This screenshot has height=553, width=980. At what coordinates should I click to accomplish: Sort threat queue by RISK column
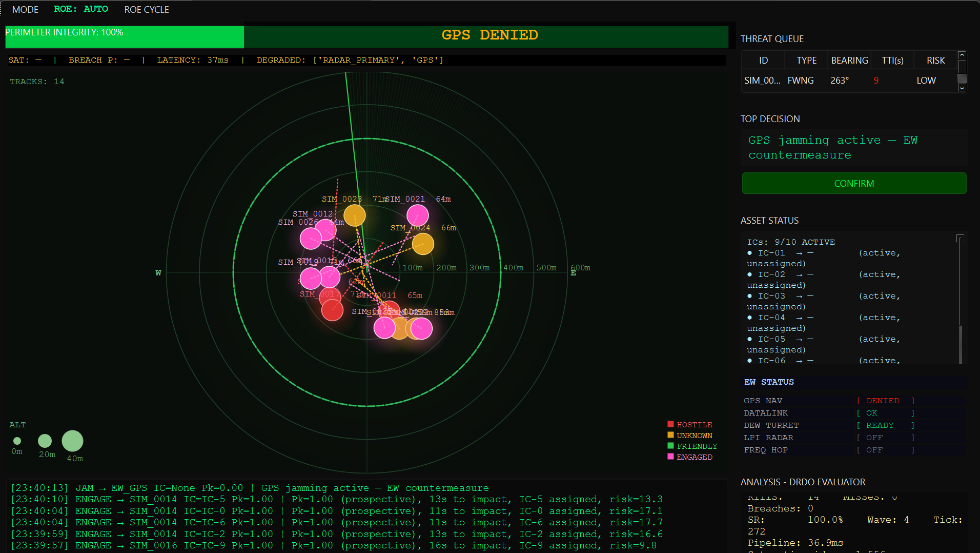click(935, 61)
